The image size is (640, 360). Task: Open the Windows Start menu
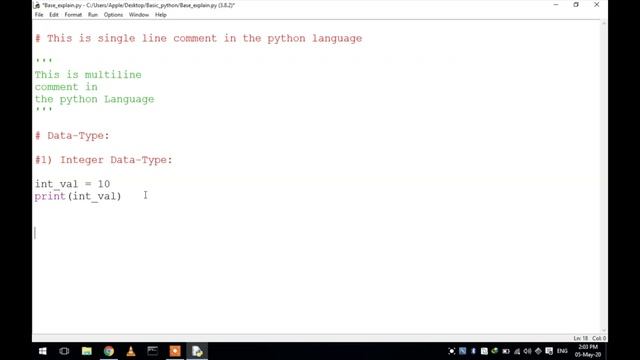click(x=42, y=351)
